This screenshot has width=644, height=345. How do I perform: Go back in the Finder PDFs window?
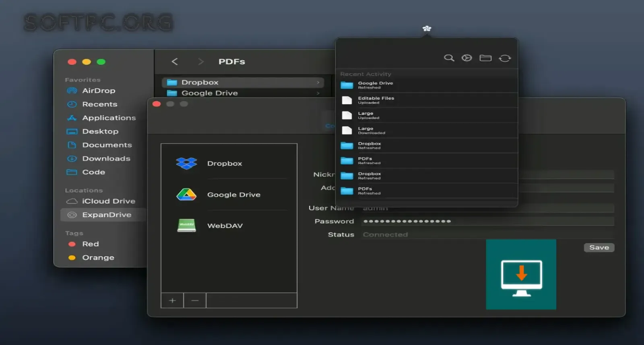(x=174, y=62)
